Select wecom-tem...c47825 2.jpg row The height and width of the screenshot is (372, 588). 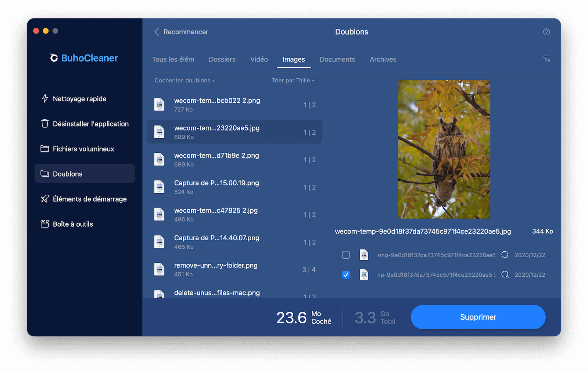click(234, 215)
